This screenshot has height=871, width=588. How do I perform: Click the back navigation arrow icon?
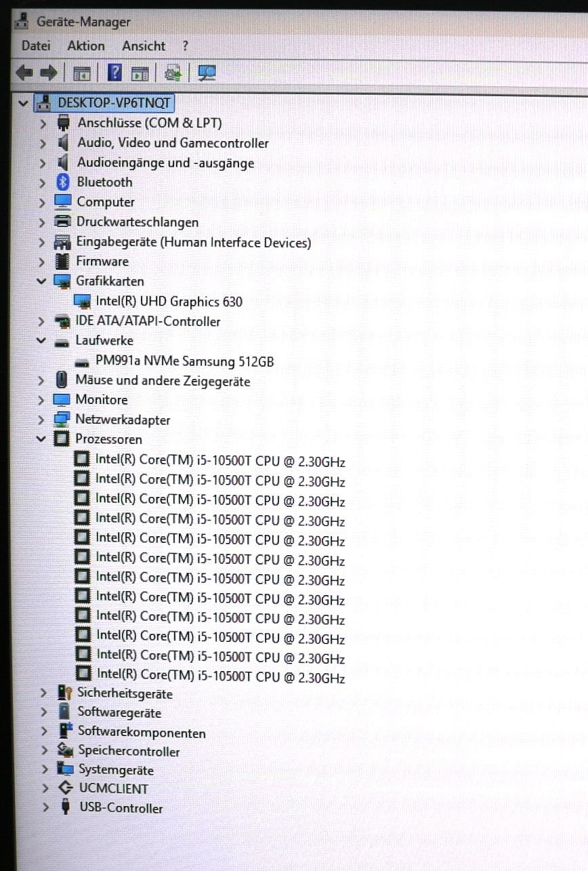[25, 73]
